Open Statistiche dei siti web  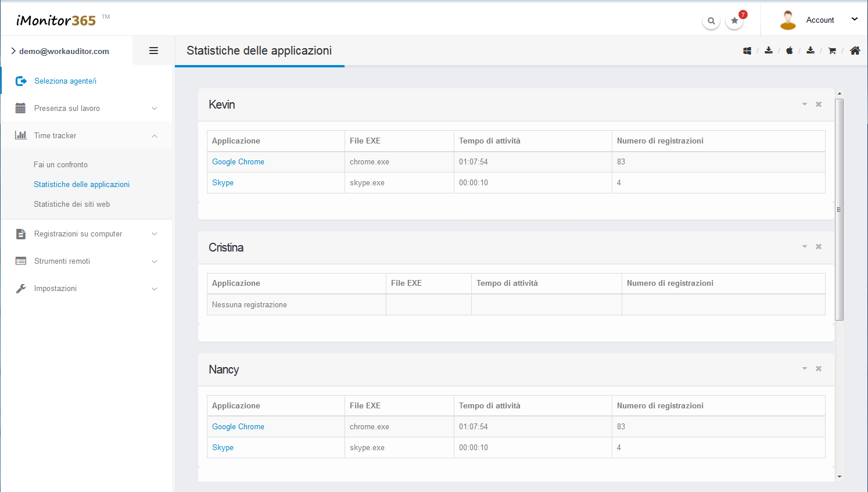71,204
